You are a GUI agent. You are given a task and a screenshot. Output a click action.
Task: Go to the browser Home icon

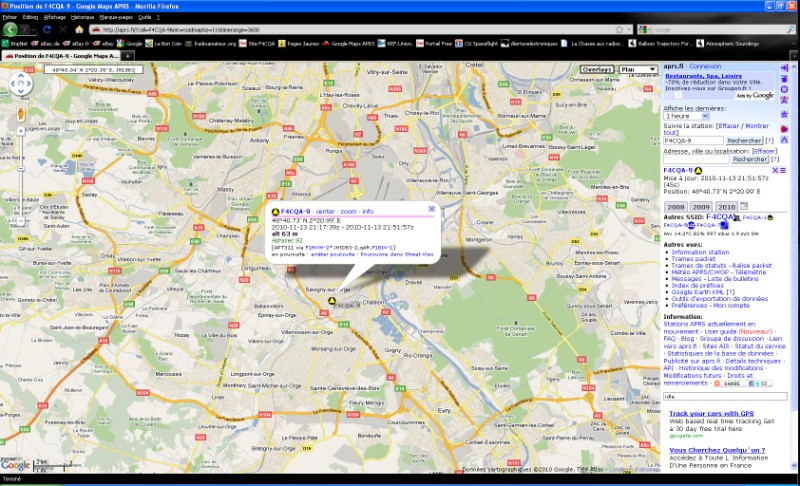point(79,30)
